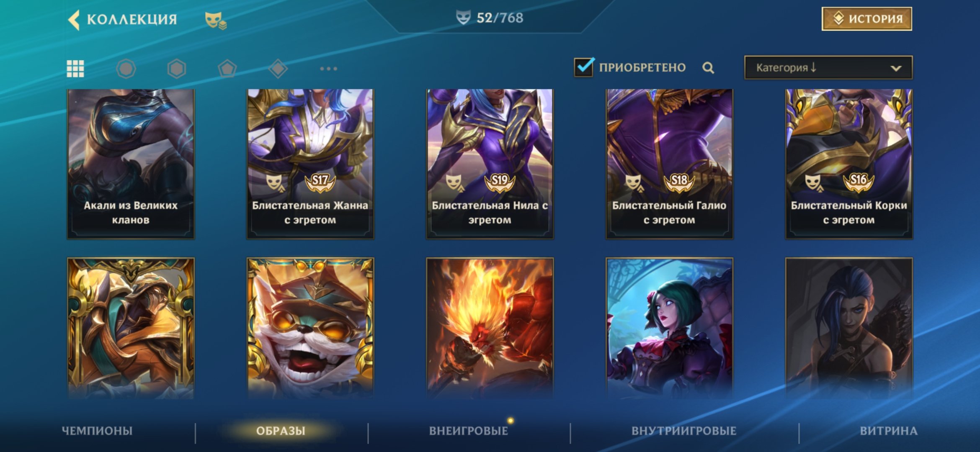Select the Блистательный Корки S16 skin
Screen dimensions: 980x452
(x=849, y=164)
